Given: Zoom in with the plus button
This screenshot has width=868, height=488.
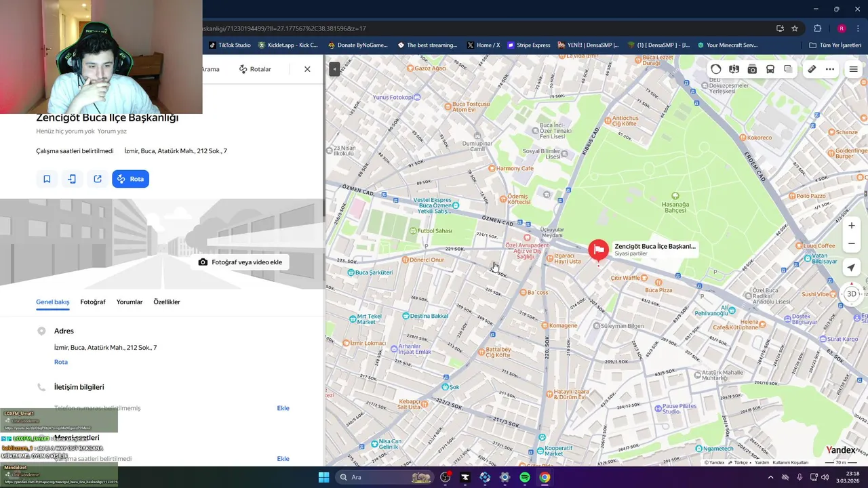Looking at the screenshot, I should tap(852, 226).
